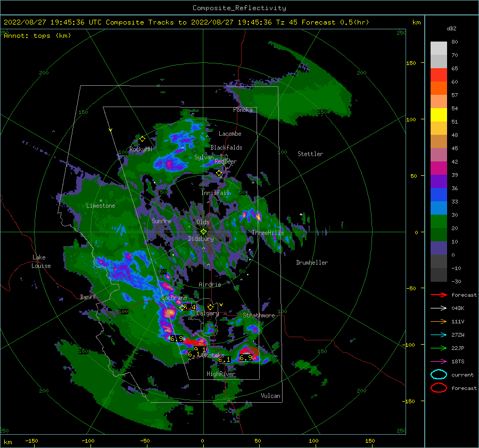
Task: Click the Calgary city label
Action: (208, 313)
